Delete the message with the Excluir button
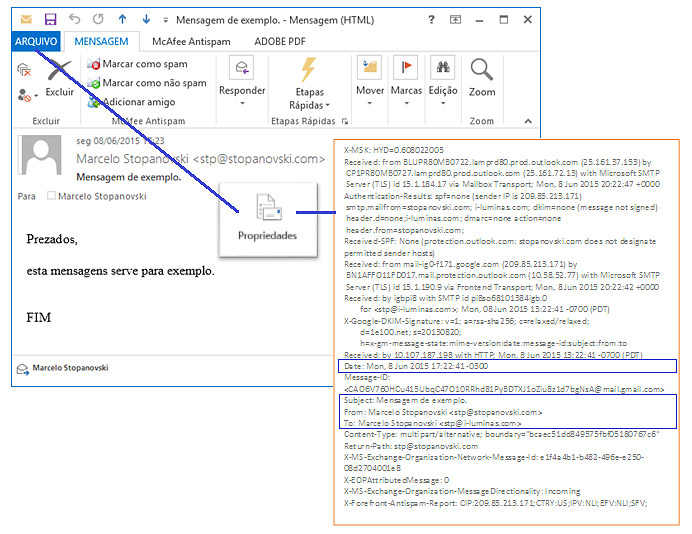692x534 pixels. click(x=60, y=78)
